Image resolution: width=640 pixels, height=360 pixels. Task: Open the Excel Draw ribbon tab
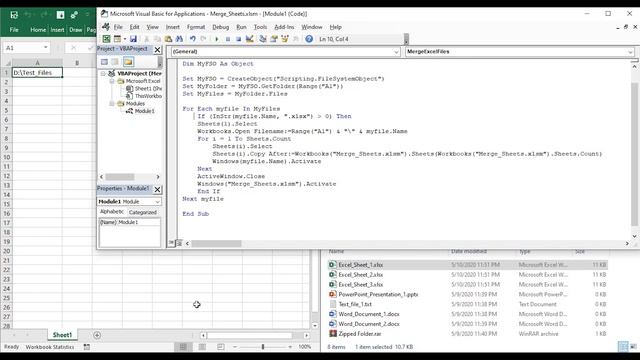(76, 30)
